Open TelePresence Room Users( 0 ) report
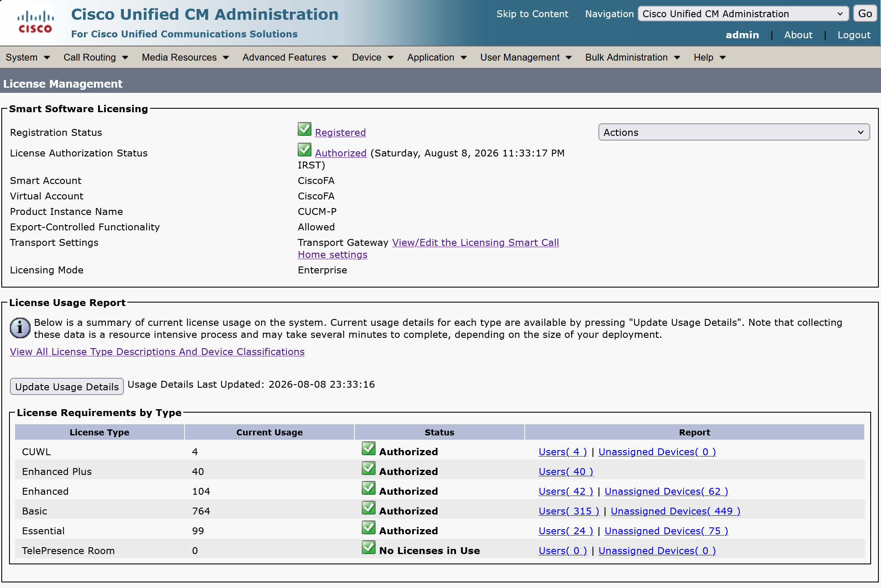The width and height of the screenshot is (881, 588). (x=563, y=551)
